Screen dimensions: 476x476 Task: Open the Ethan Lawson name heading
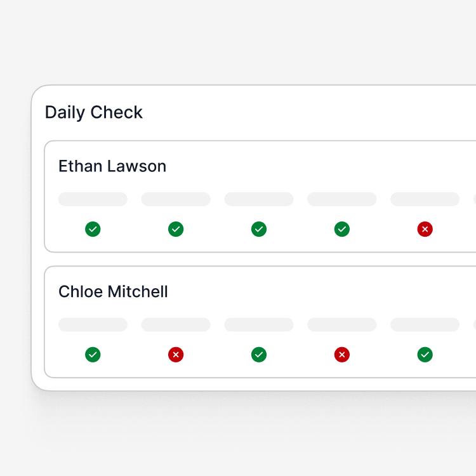[x=112, y=166]
